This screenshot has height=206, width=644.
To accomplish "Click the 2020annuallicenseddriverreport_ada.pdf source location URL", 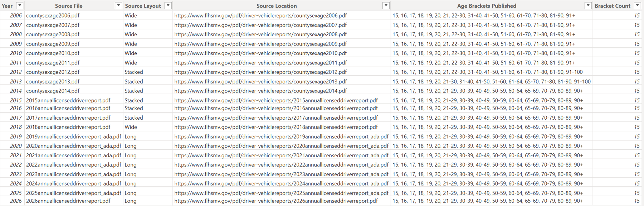I will point(281,146).
